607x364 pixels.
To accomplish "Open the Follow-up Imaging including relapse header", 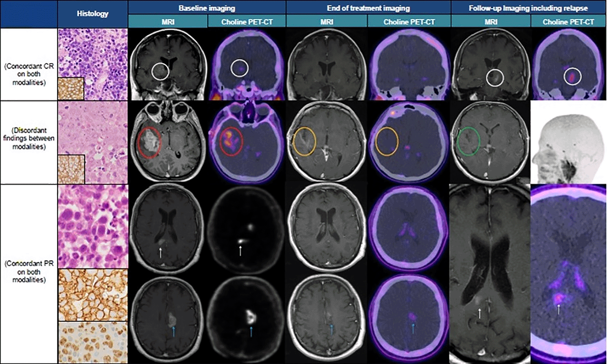I will (528, 7).
